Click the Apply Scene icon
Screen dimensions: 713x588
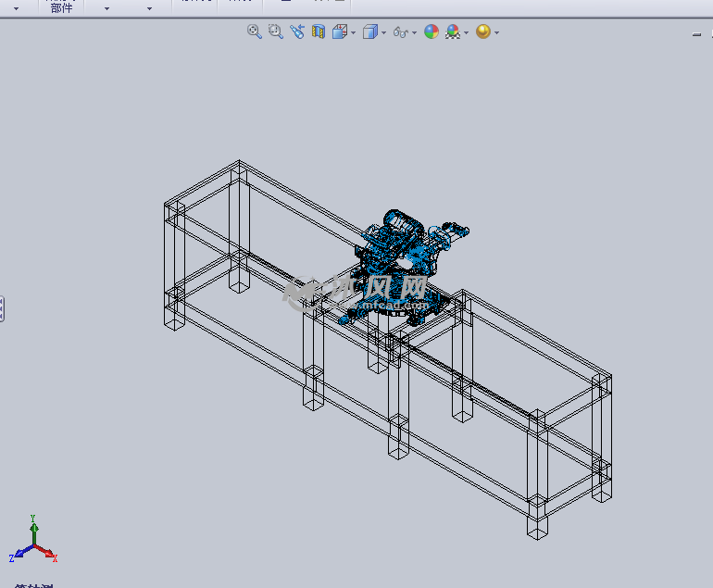tap(453, 31)
